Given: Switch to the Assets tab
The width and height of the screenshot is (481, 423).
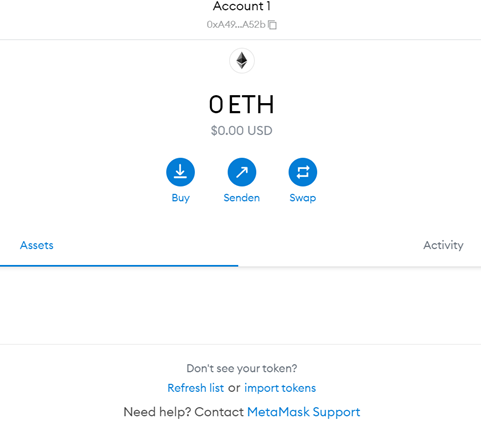Looking at the screenshot, I should pos(37,245).
